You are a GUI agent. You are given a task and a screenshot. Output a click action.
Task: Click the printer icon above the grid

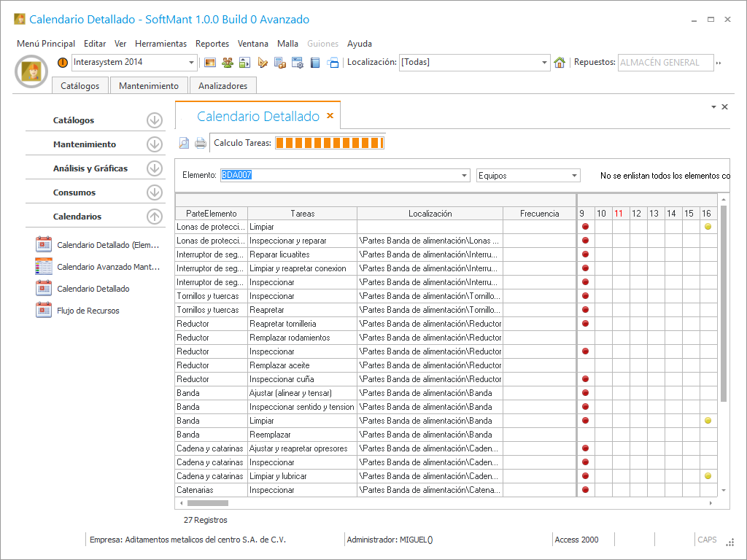tap(200, 143)
